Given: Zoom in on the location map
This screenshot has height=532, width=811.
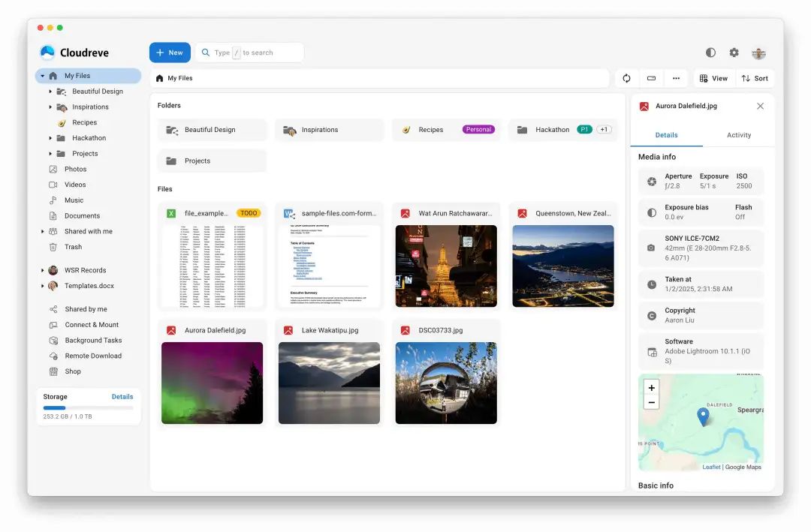Looking at the screenshot, I should click(x=651, y=388).
